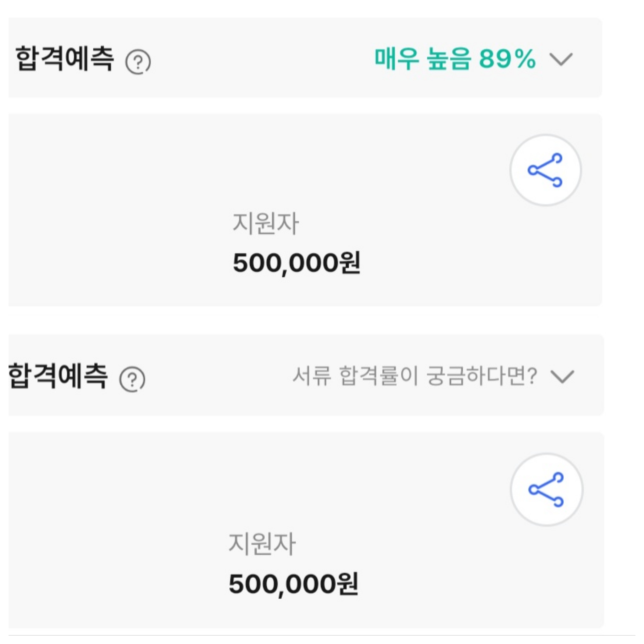
Task: Tap share icon in card under 매우 높음 89%
Action: 546,170
